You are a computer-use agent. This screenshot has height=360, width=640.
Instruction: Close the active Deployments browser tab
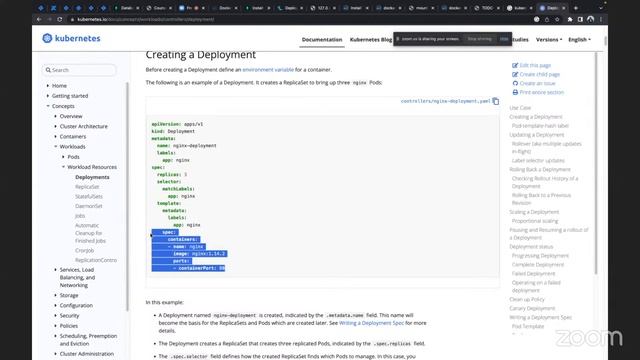click(564, 8)
